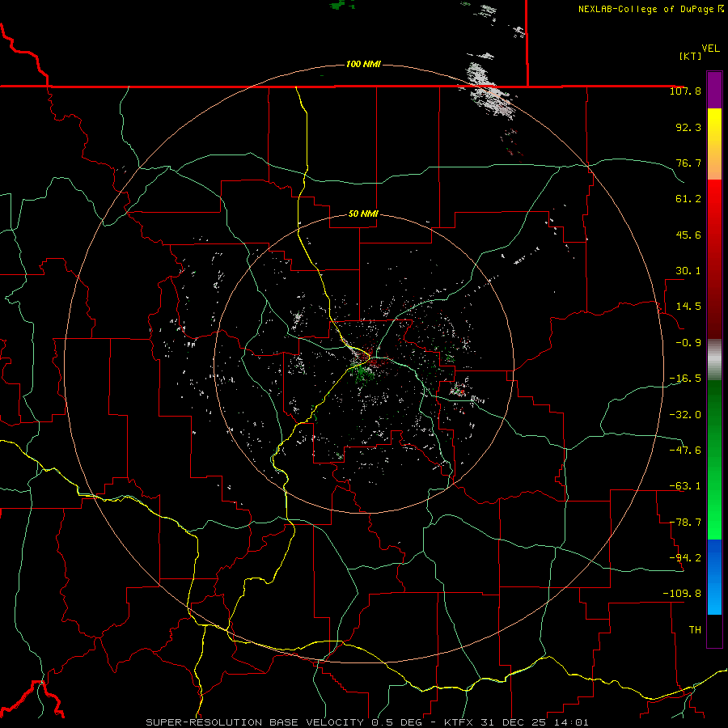Click the -16.5 velocity scale value
The image size is (728, 728).
tap(685, 379)
